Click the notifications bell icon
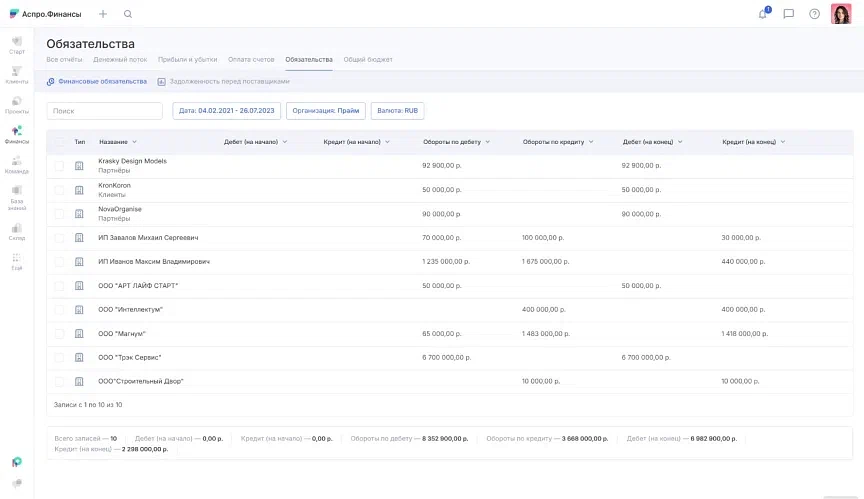The width and height of the screenshot is (864, 499). pos(763,14)
